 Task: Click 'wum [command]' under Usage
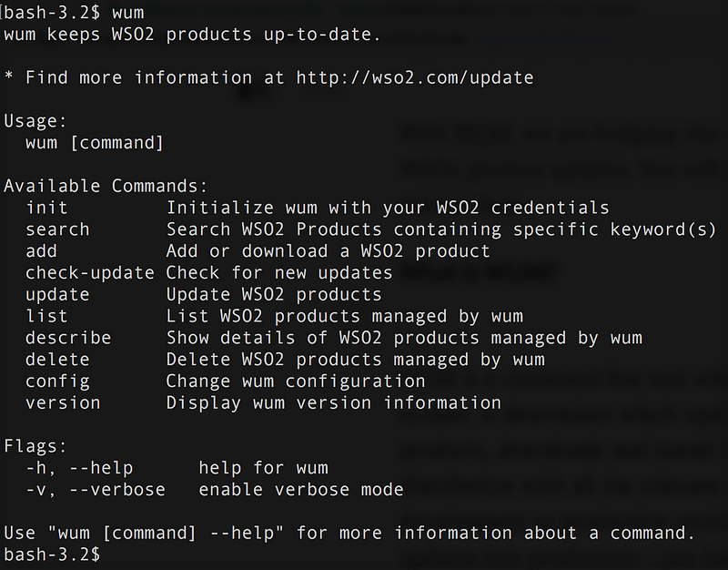pyautogui.click(x=95, y=143)
